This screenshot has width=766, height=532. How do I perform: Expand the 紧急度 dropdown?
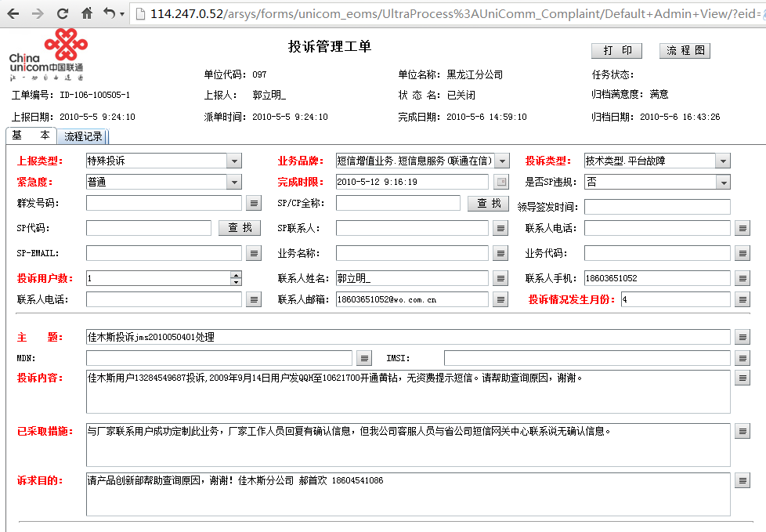pos(234,182)
